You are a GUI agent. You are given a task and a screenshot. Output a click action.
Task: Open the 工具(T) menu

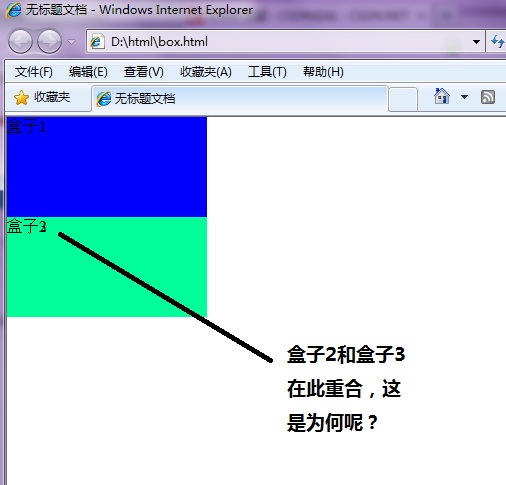click(x=267, y=72)
